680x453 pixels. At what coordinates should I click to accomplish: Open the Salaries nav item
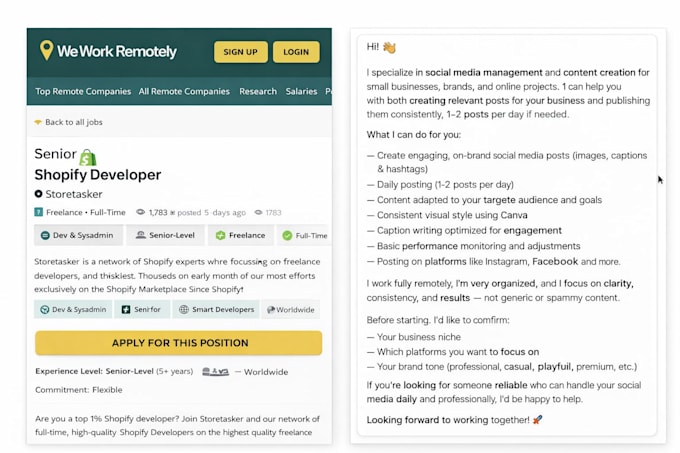coord(301,91)
